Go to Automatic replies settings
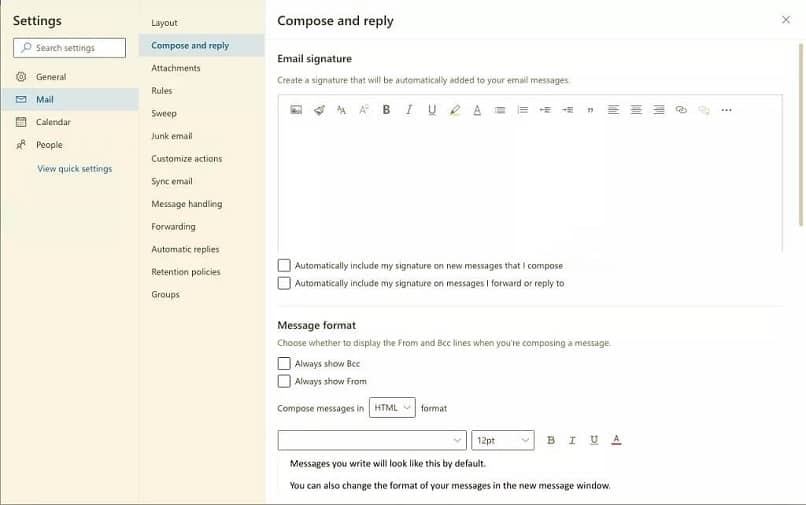Screen dimensions: 806x505 [185, 249]
